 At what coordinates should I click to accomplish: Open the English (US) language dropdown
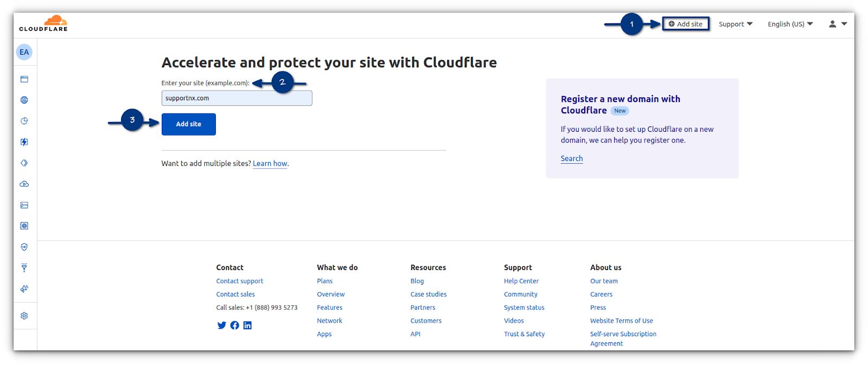tap(790, 24)
